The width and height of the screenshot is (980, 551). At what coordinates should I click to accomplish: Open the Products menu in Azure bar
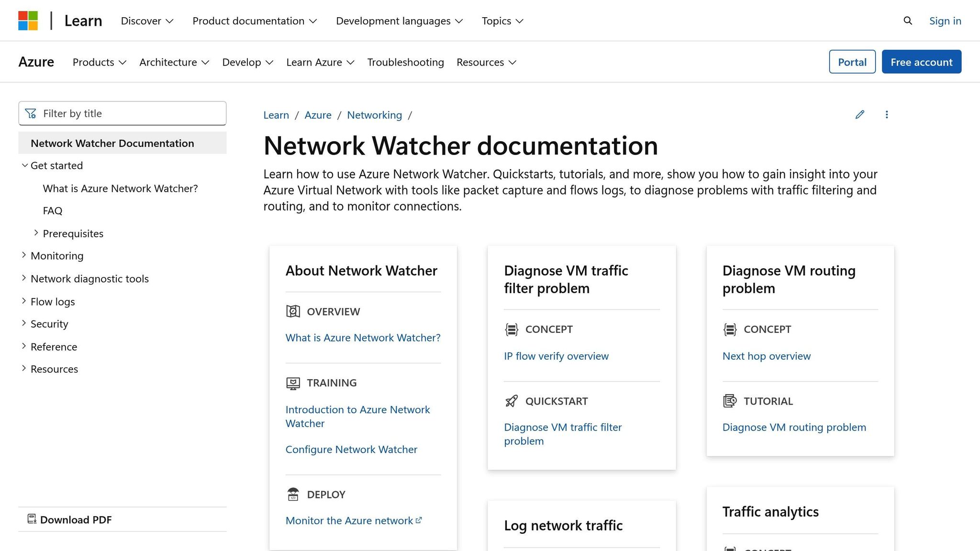coord(100,62)
